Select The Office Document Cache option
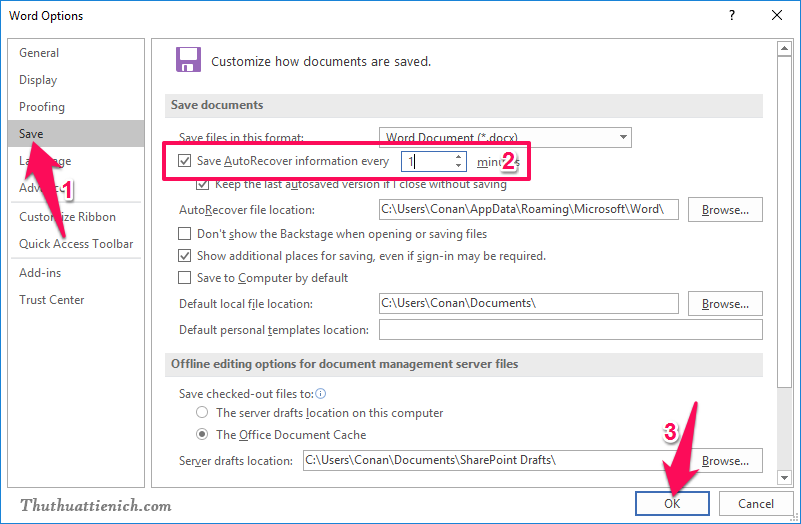This screenshot has height=524, width=801. (x=203, y=435)
